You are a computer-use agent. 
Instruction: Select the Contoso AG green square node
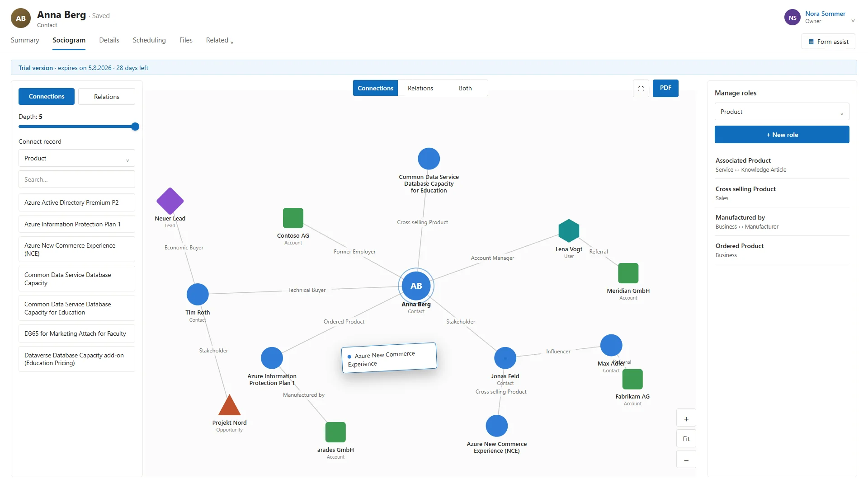[x=293, y=218]
